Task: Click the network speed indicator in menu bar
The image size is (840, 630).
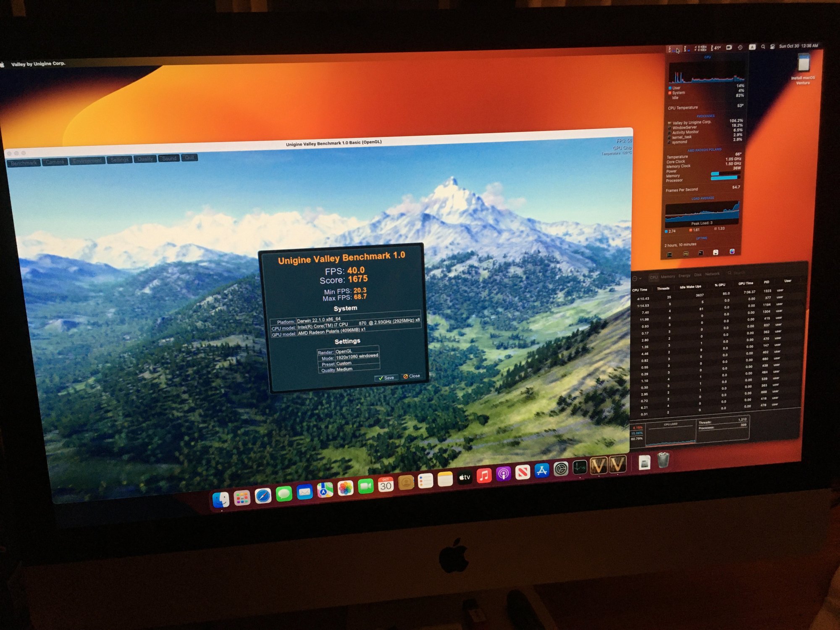Action: point(701,48)
